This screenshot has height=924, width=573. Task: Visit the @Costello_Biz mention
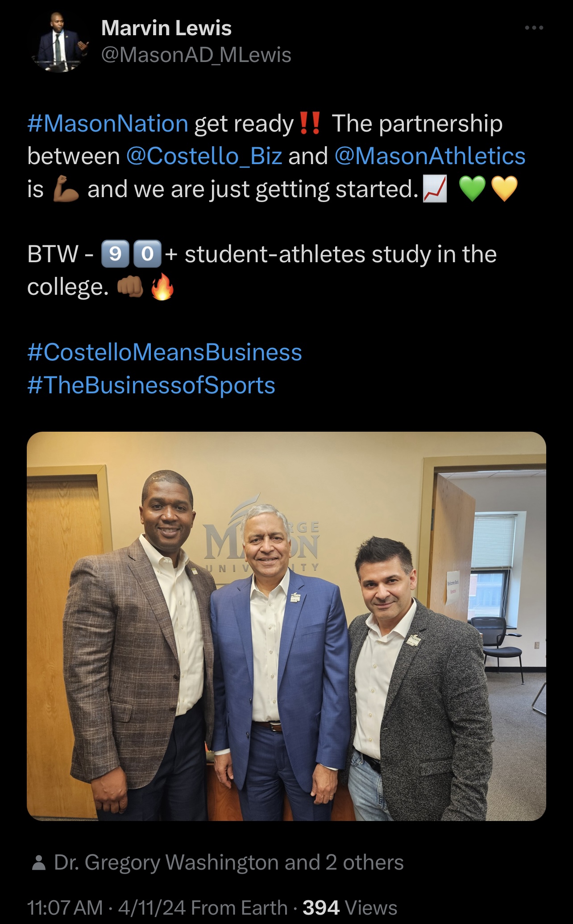tap(204, 156)
